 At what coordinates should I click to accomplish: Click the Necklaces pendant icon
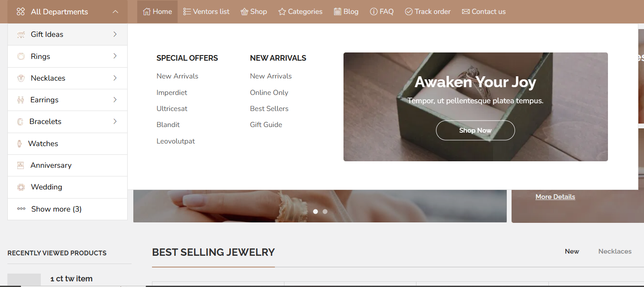point(21,78)
